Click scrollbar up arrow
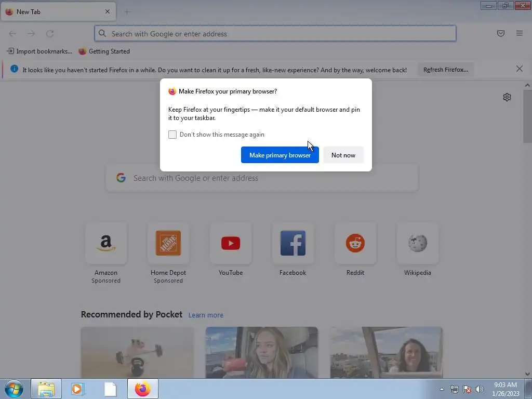 coord(527,86)
